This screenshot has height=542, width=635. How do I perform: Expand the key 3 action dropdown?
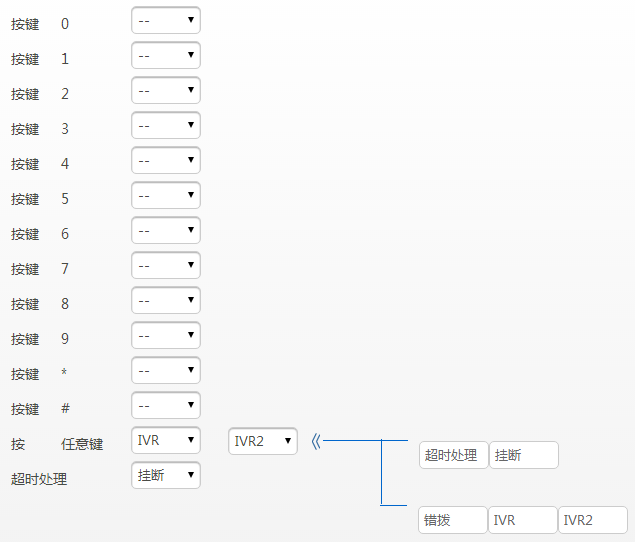point(166,126)
